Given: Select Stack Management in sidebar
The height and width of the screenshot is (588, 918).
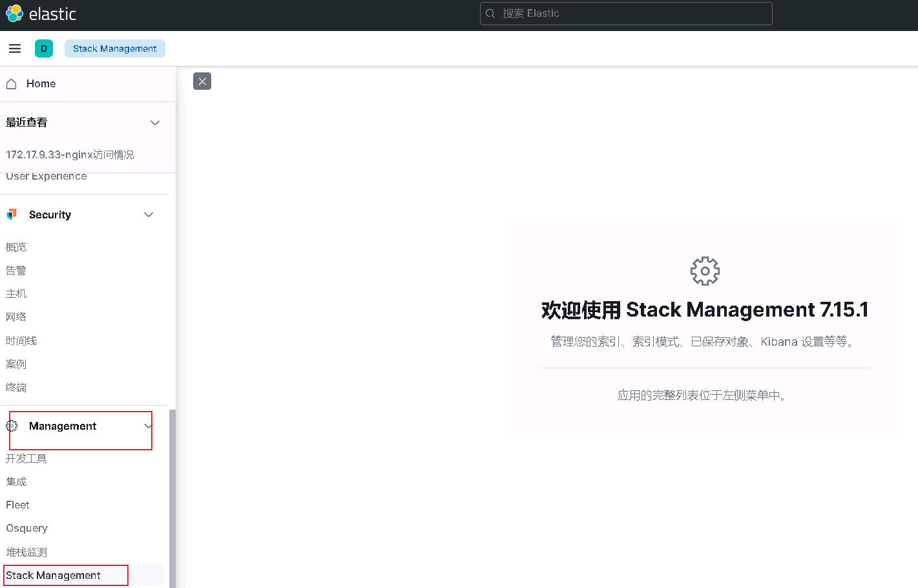Looking at the screenshot, I should [54, 576].
